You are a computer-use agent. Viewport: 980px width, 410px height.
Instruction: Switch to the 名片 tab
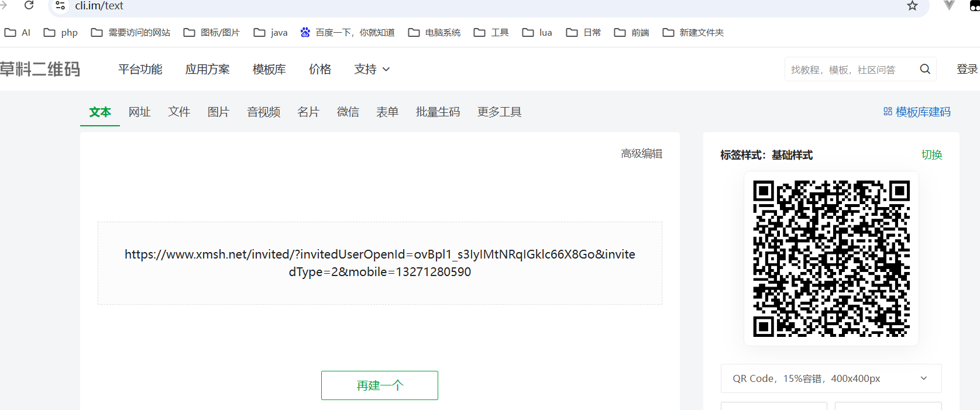click(x=308, y=112)
